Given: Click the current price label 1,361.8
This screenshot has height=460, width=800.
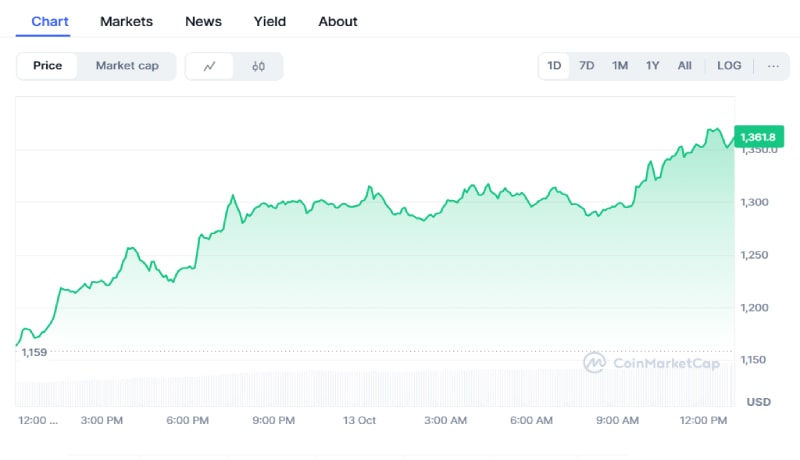Looking at the screenshot, I should (759, 137).
